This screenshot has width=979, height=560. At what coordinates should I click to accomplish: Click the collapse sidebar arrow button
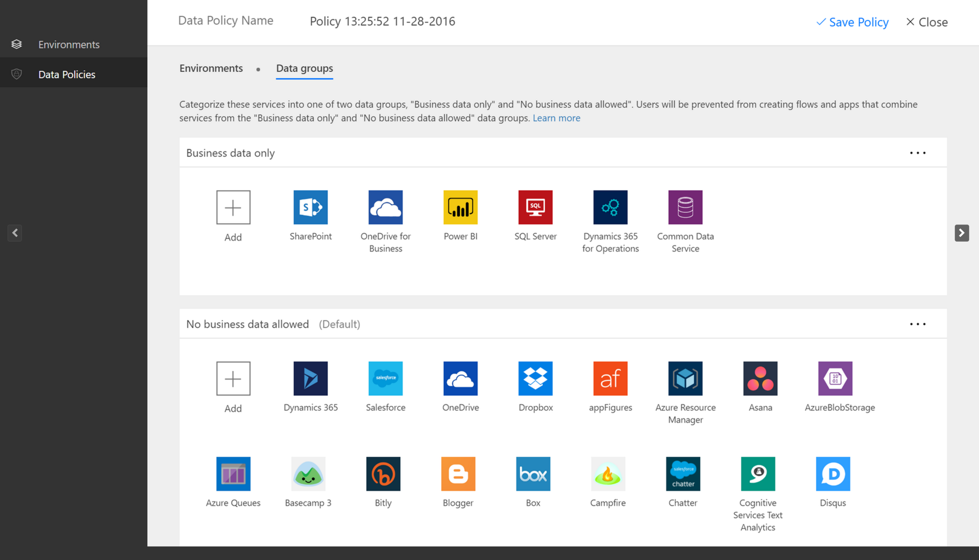coord(15,233)
